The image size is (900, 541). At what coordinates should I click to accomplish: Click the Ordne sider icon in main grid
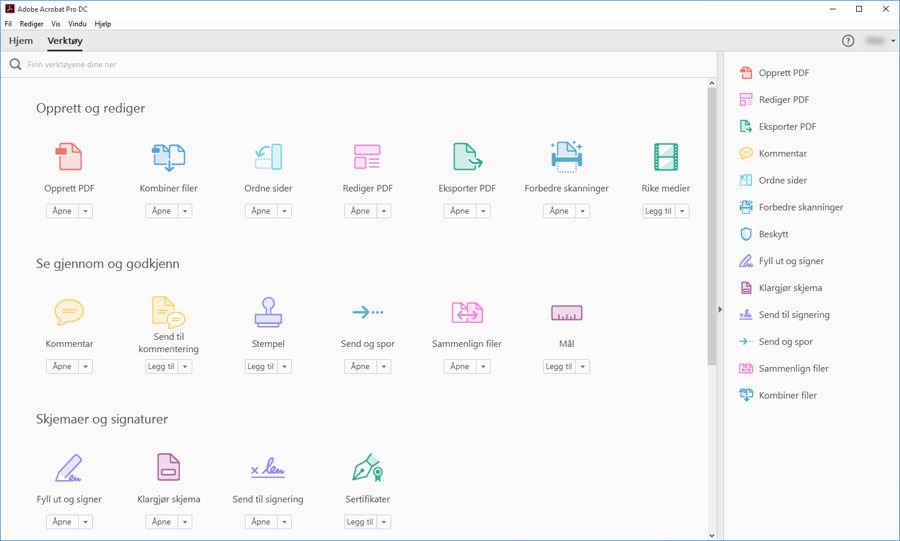(x=268, y=157)
